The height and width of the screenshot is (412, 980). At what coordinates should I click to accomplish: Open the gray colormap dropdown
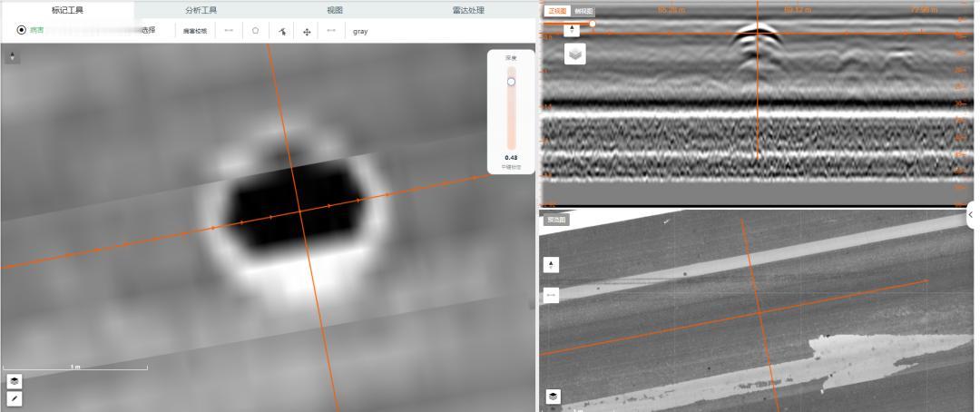click(x=360, y=31)
